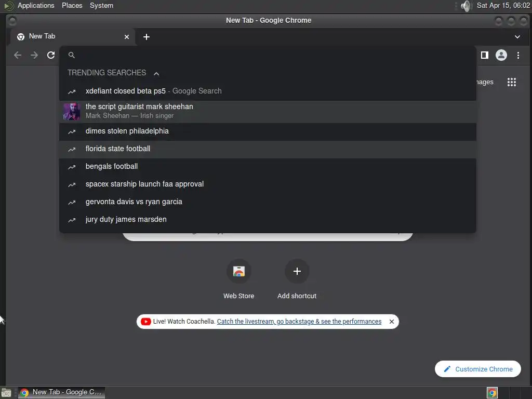Click trending icon beside xdefiant closed beta

tap(72, 91)
